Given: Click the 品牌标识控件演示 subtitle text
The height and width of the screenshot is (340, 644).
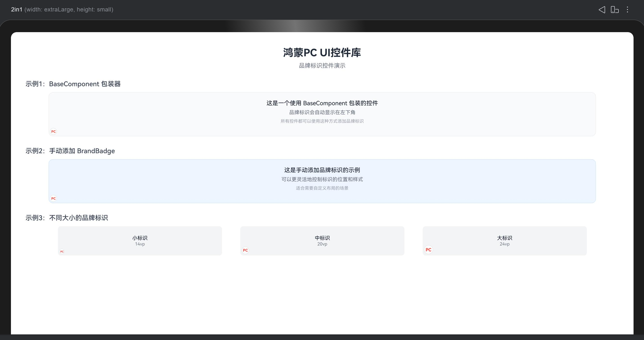Looking at the screenshot, I should tap(322, 66).
